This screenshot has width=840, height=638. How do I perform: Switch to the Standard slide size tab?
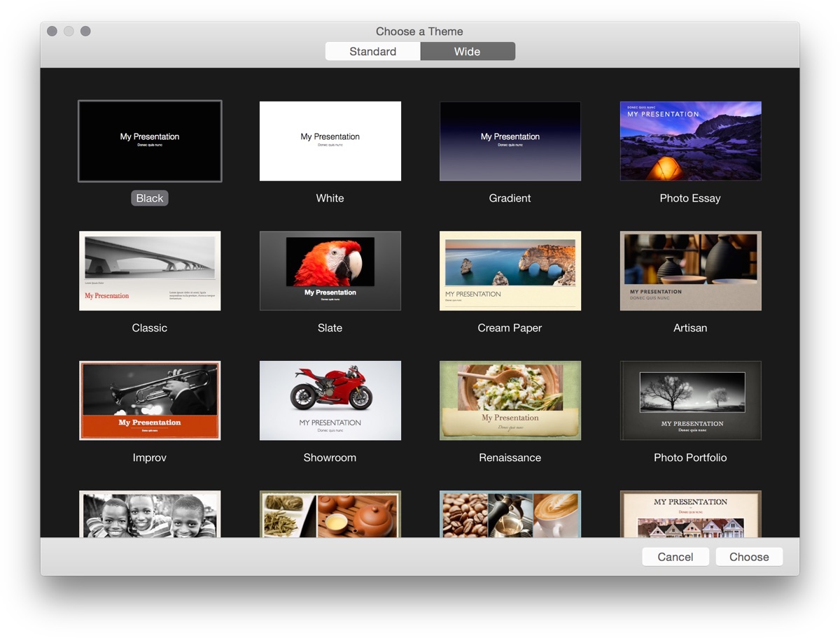tap(373, 51)
